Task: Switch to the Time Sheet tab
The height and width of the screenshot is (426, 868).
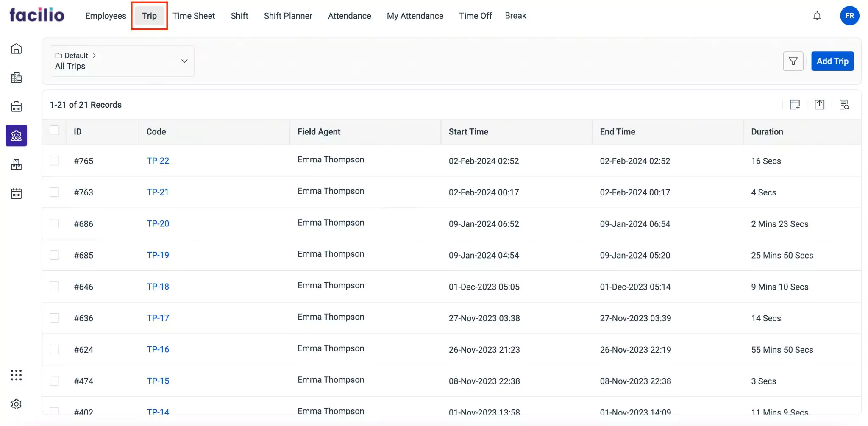Action: tap(194, 16)
